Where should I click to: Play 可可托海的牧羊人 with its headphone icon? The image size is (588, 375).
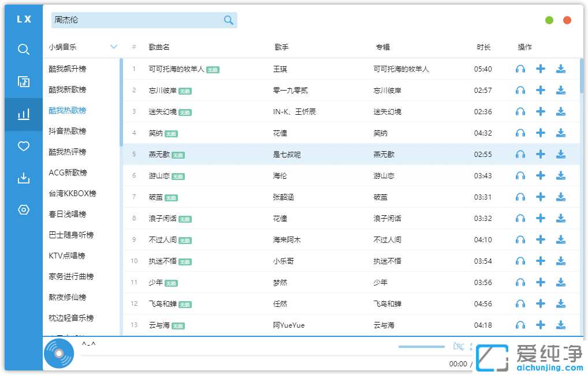point(520,69)
